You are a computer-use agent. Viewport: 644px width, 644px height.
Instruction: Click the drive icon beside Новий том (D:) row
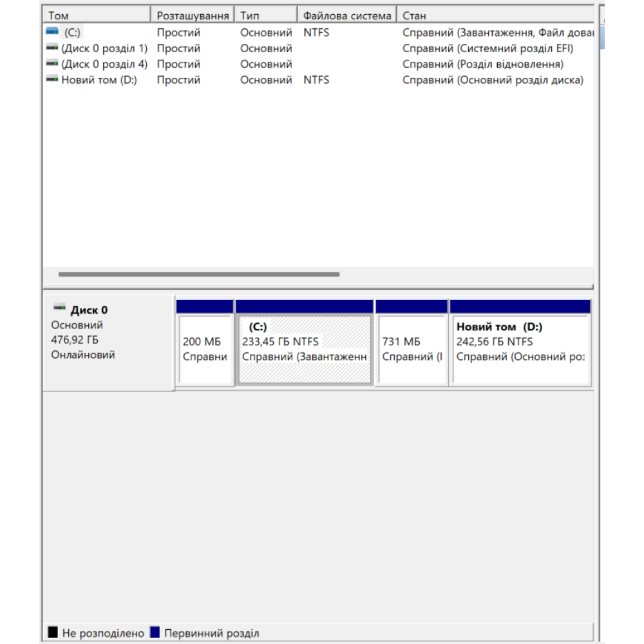pyautogui.click(x=52, y=80)
